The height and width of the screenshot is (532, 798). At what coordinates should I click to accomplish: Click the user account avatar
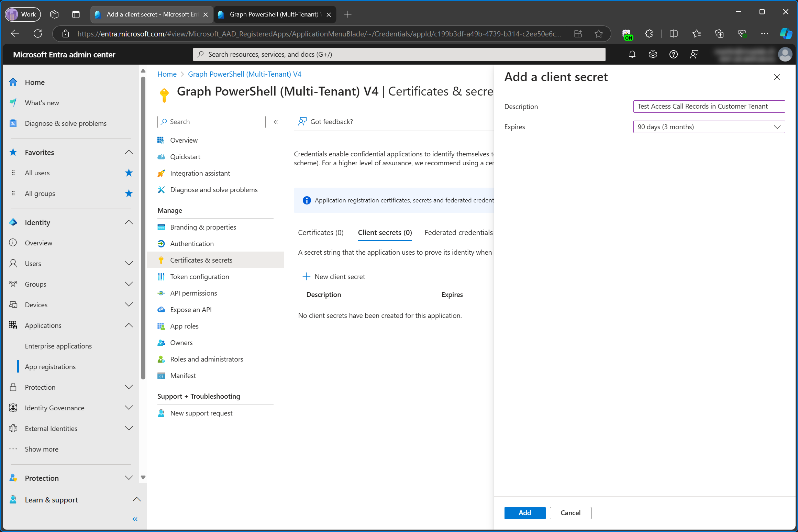785,54
